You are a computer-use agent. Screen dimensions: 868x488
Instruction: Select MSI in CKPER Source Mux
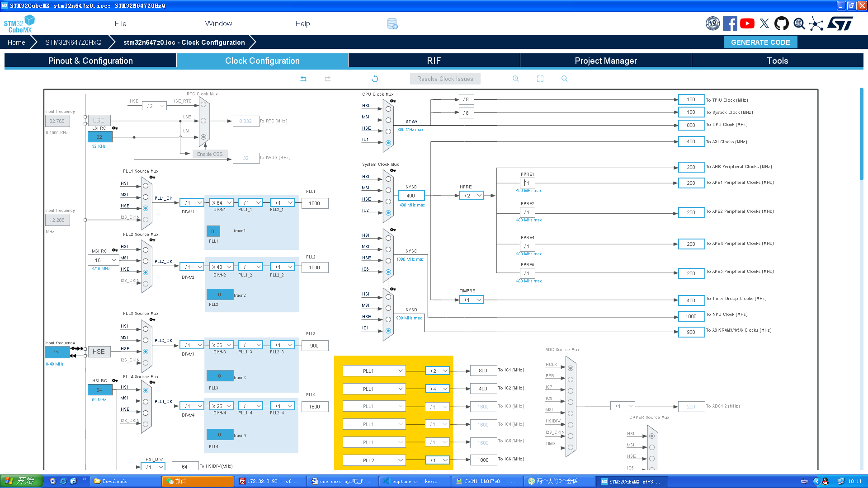point(652,447)
